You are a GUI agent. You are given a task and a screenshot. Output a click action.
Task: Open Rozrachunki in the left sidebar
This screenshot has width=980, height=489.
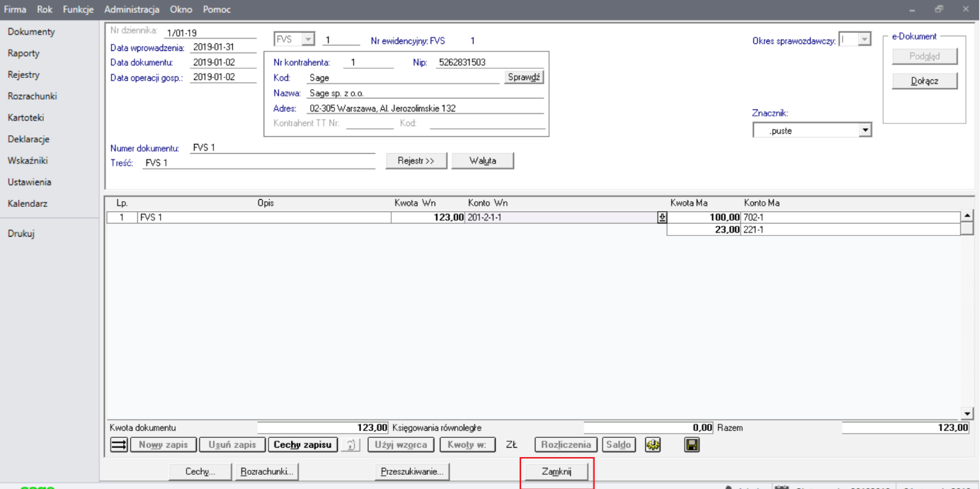tap(32, 96)
